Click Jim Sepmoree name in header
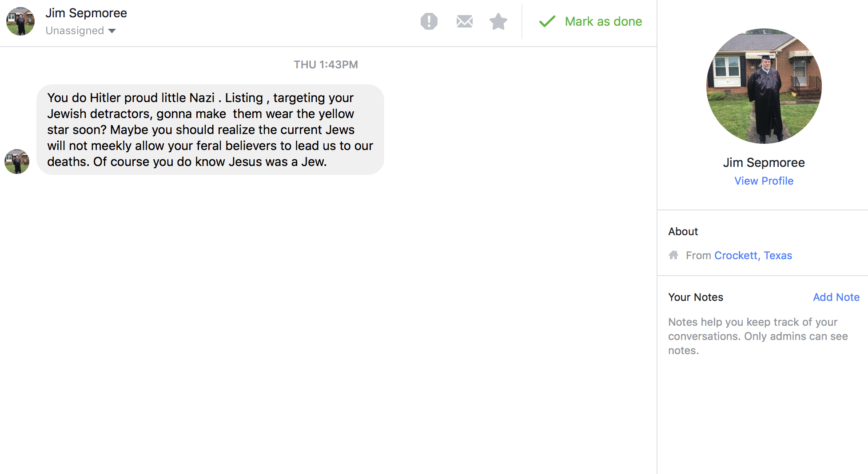The image size is (868, 474). pos(86,13)
